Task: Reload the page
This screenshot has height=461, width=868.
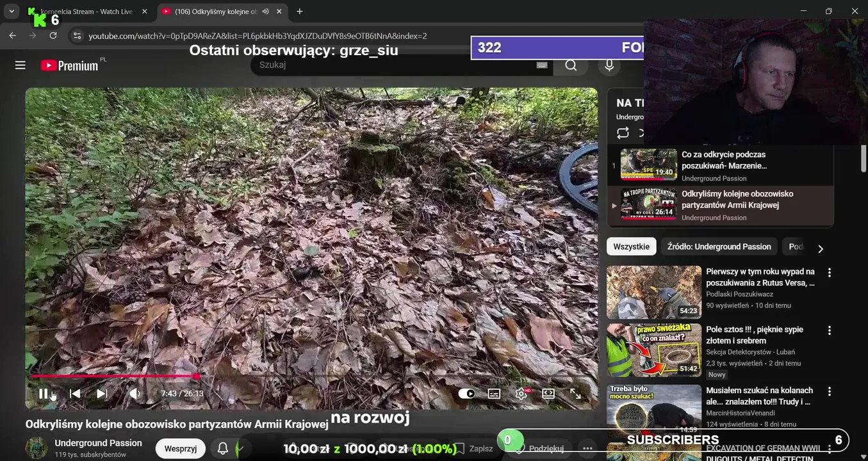Action: pyautogui.click(x=53, y=36)
